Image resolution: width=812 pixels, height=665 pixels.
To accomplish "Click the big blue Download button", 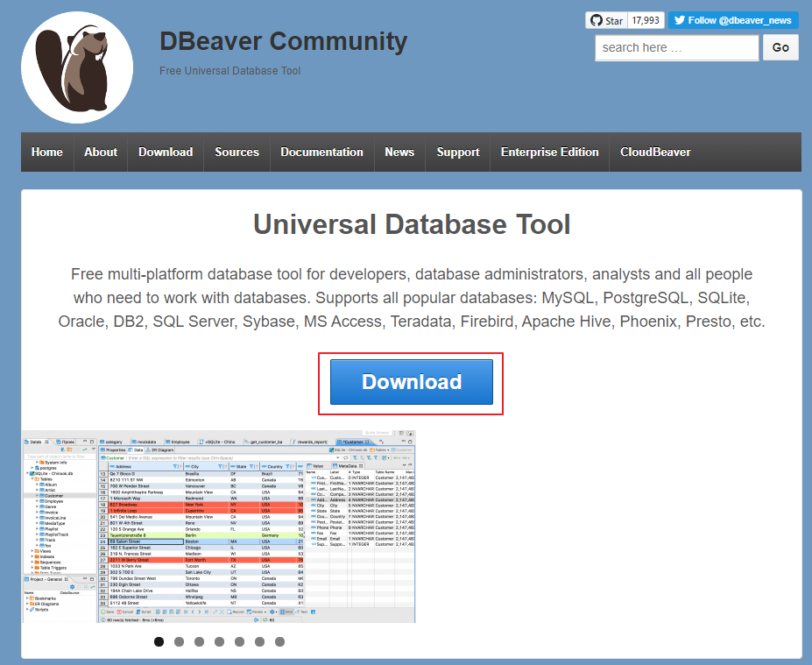I will pyautogui.click(x=411, y=382).
